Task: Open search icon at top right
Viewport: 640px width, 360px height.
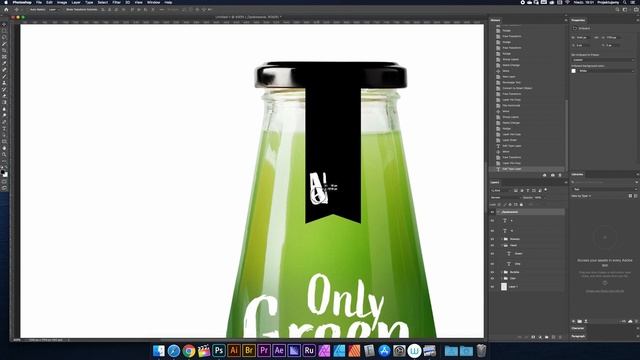Action: click(617, 9)
